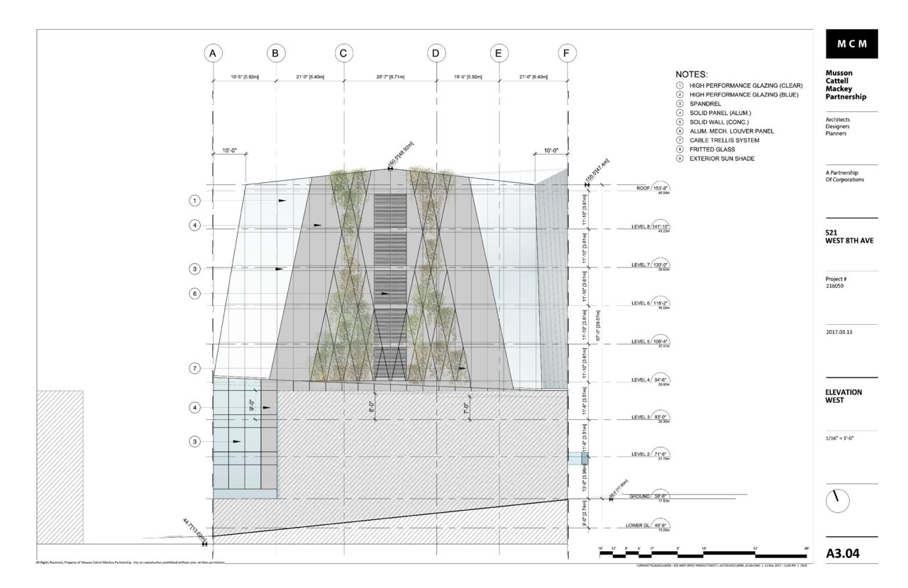Viewport: 908px width, 588px height.
Task: Click circled 2 beside the blue glazing note
Action: [x=680, y=94]
